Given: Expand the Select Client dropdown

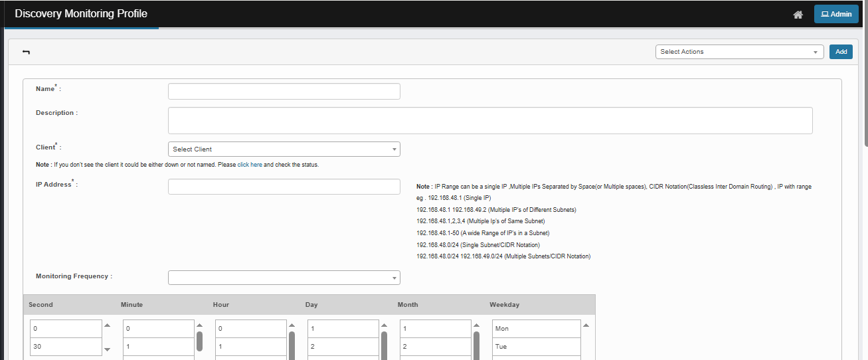Looking at the screenshot, I should (284, 149).
